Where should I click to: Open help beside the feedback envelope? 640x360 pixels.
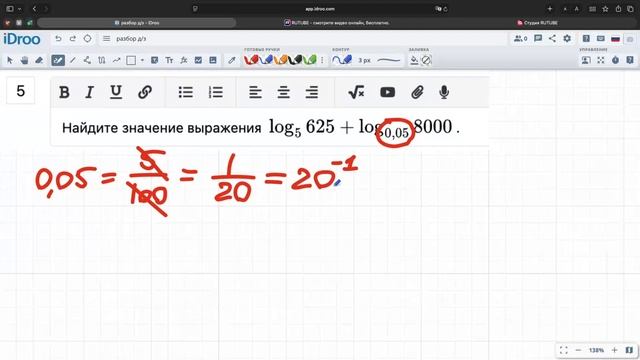(x=586, y=38)
